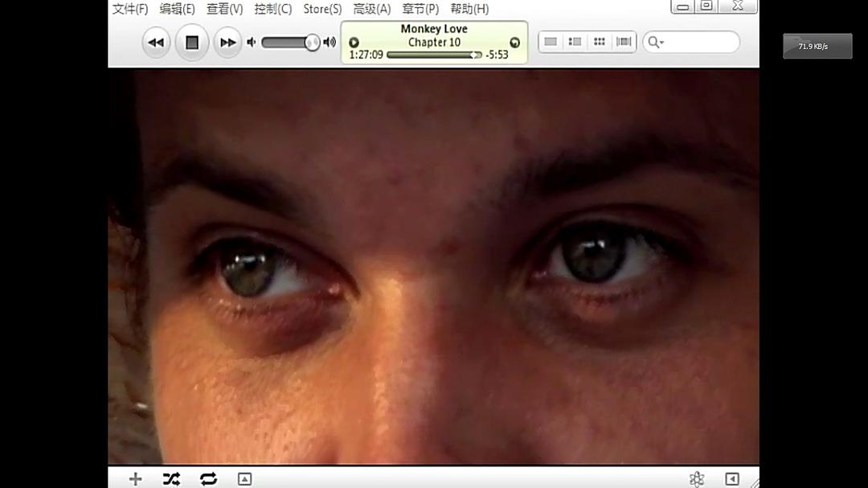Click the round arrow right of Chapter 10
Screen dimensions: 868x488
(514, 43)
